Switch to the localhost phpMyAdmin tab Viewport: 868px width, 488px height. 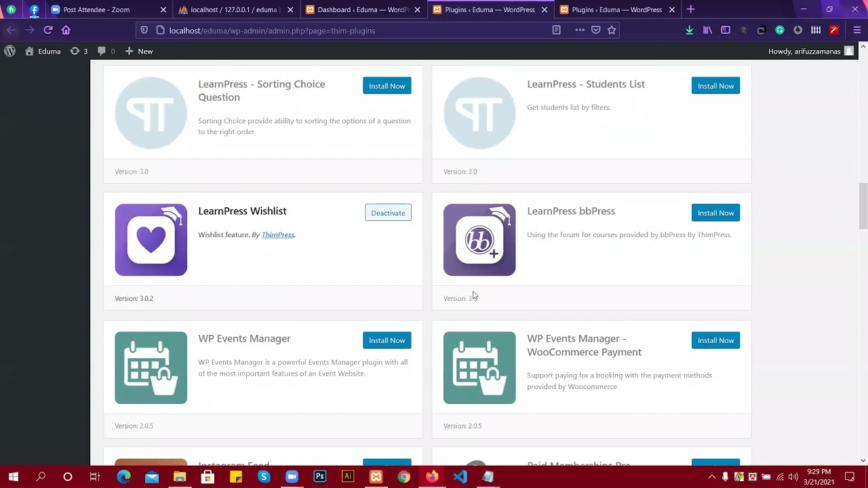(x=234, y=9)
